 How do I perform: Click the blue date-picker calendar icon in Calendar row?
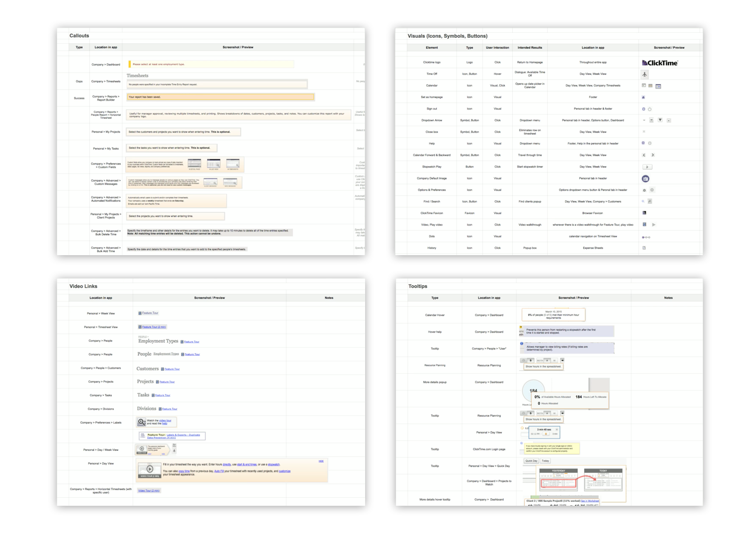click(658, 86)
